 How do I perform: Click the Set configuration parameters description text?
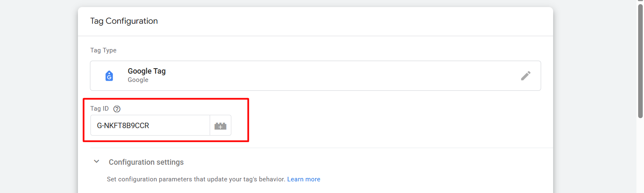pos(196,179)
